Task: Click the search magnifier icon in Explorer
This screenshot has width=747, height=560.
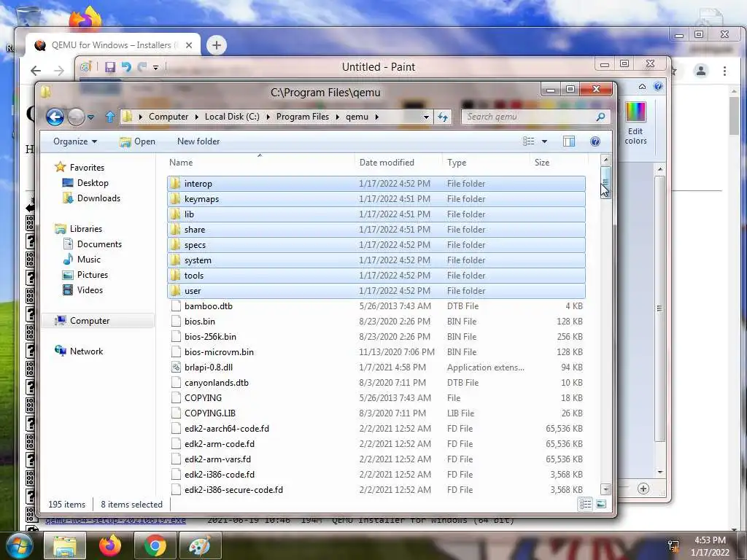Action: (601, 117)
